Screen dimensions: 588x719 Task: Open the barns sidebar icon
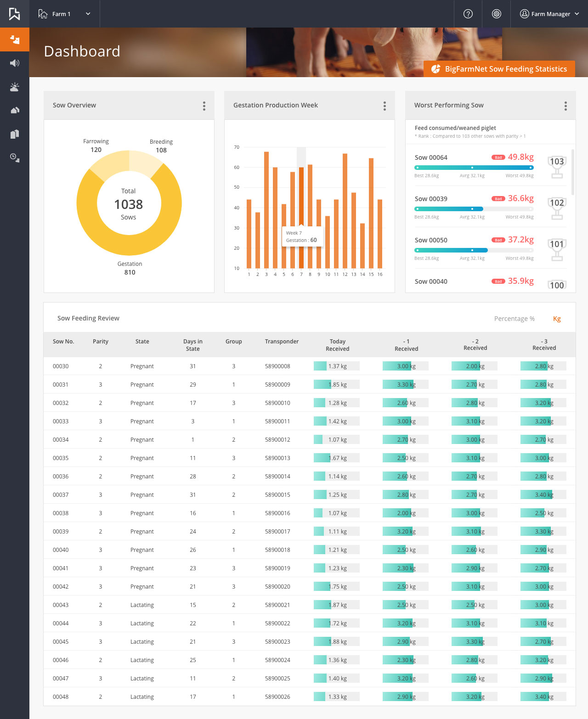tap(14, 134)
